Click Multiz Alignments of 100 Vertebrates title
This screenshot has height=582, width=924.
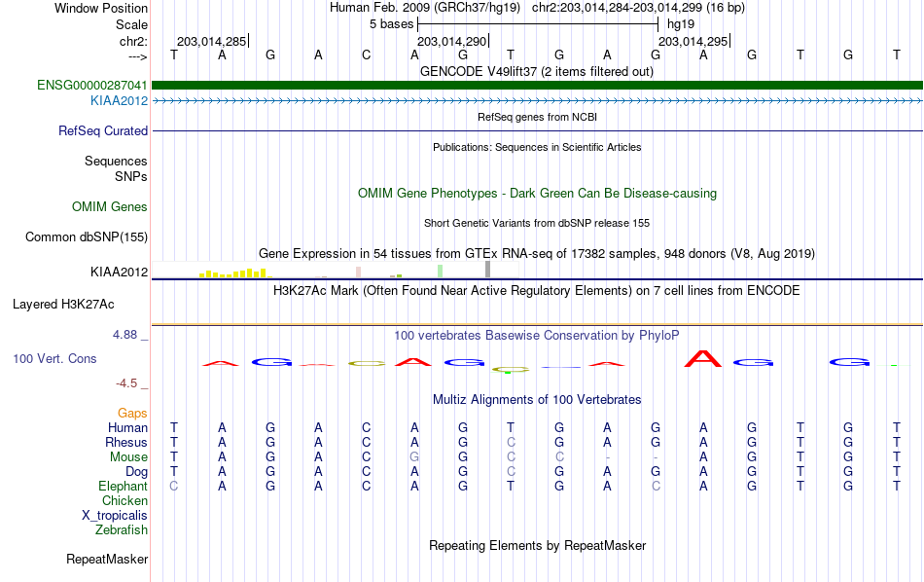537,400
